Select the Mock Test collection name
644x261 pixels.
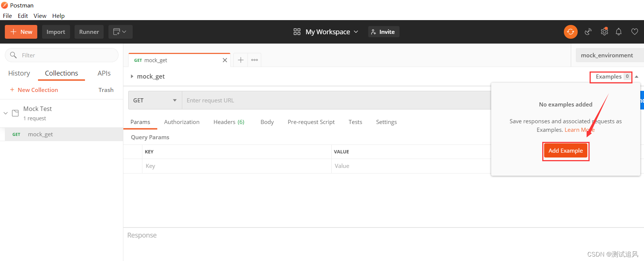38,109
